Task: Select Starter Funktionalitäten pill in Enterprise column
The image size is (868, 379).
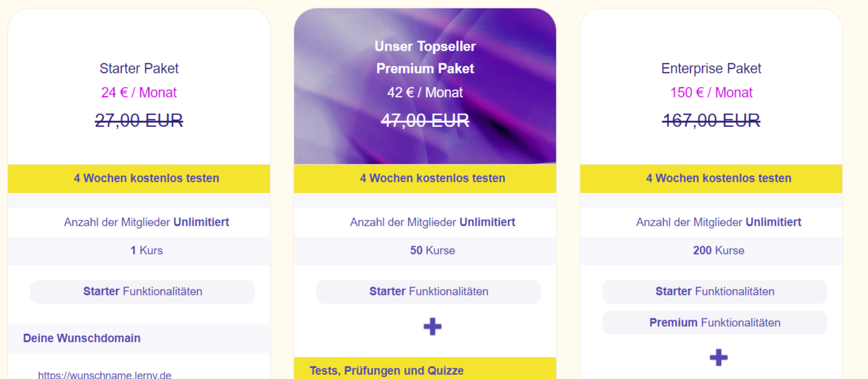Action: coord(715,292)
